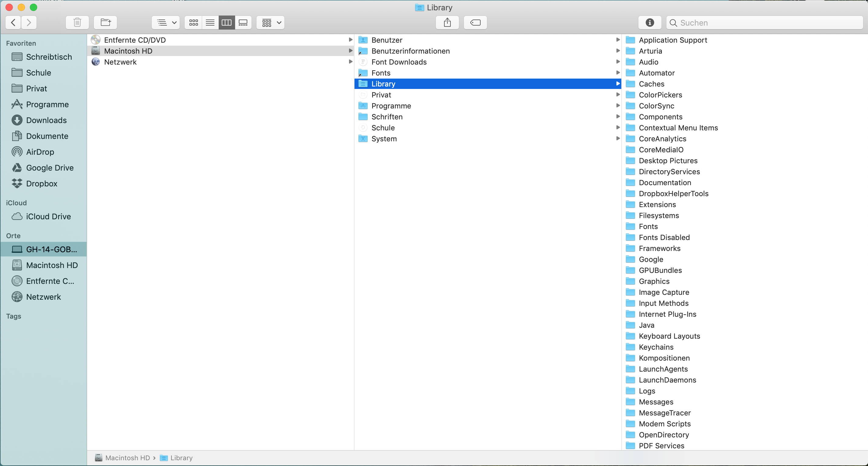
Task: Switch to icon view mode
Action: tap(193, 23)
